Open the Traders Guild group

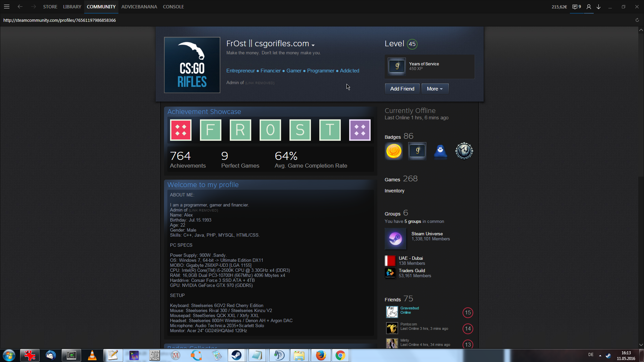412,270
